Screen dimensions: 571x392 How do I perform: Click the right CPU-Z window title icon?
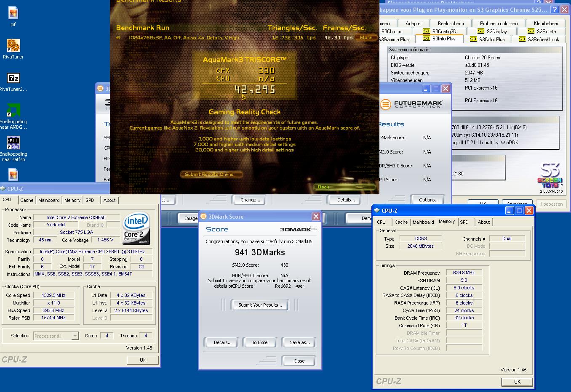[377, 210]
